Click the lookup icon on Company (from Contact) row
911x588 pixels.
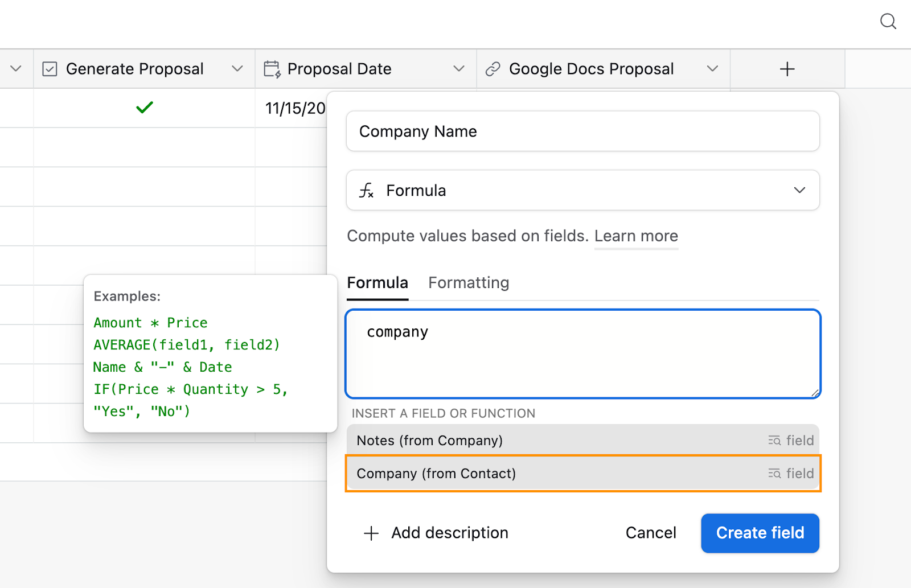coord(774,474)
